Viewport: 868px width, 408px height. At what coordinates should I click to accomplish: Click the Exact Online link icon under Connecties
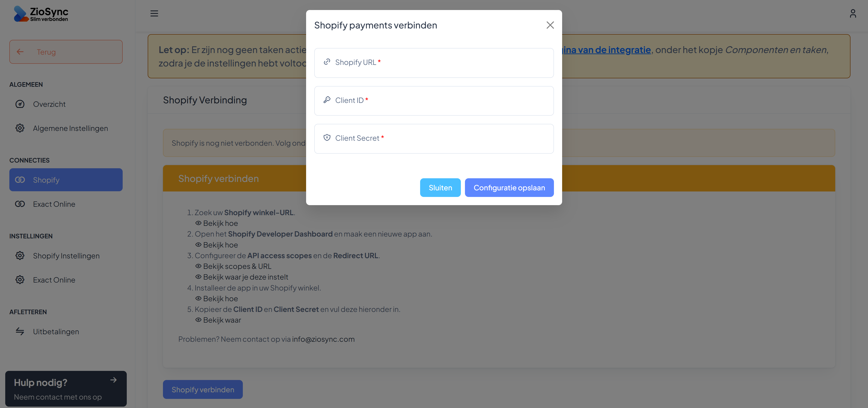pyautogui.click(x=20, y=204)
